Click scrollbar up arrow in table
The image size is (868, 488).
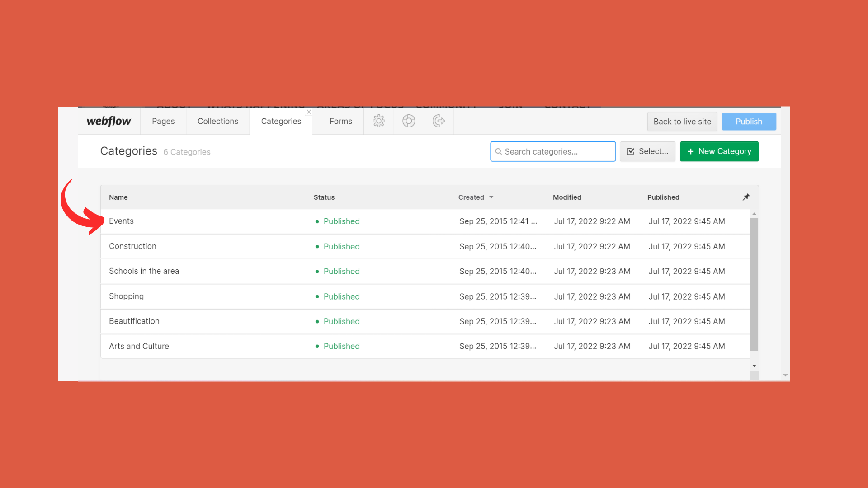pyautogui.click(x=754, y=214)
